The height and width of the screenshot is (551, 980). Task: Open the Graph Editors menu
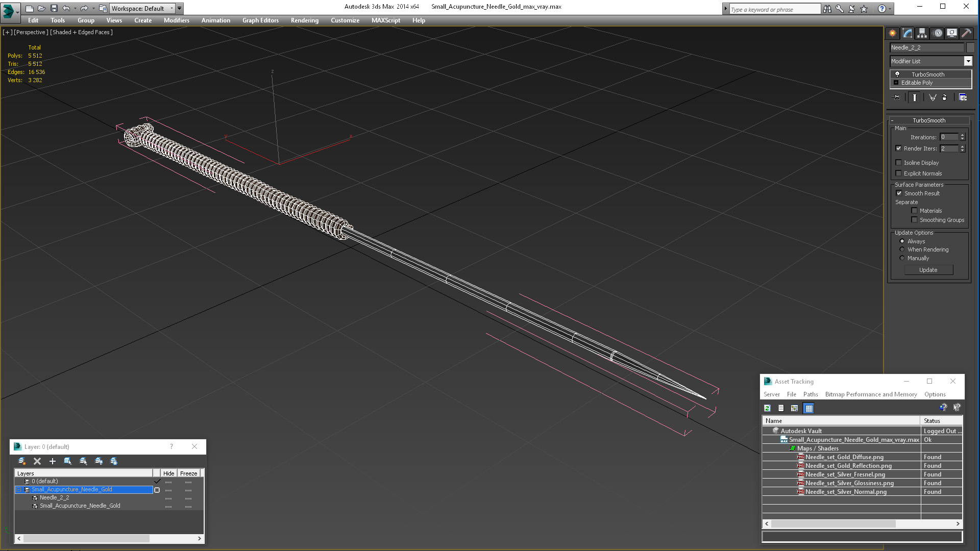[260, 20]
